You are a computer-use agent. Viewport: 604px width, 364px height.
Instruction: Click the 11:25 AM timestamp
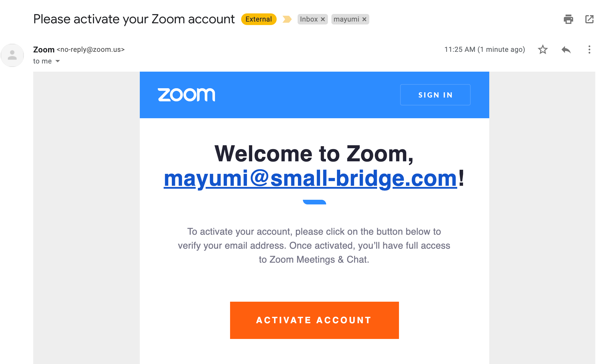485,50
